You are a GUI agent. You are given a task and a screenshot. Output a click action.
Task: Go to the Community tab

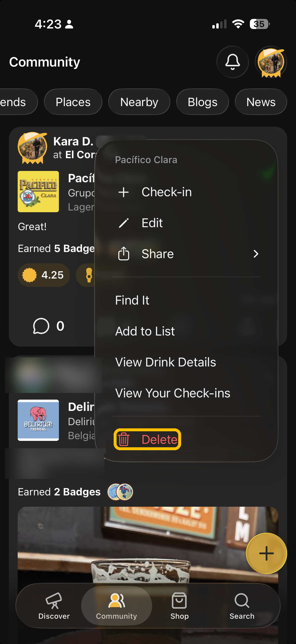pos(116,606)
